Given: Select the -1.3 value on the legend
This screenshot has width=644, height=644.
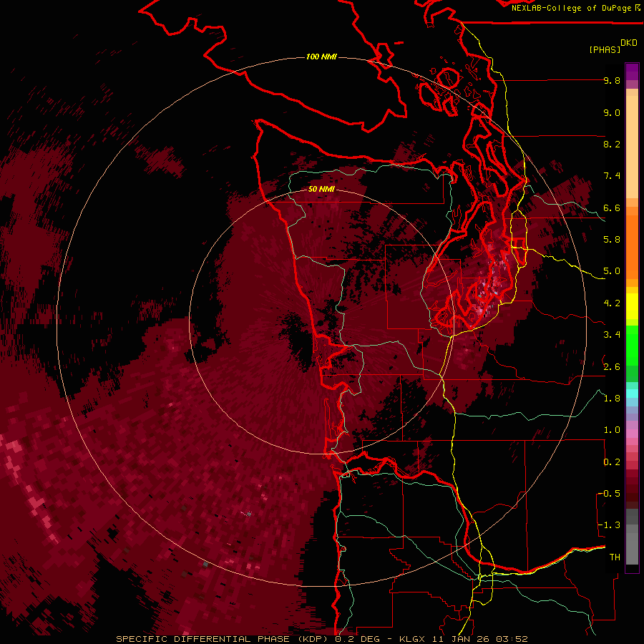Looking at the screenshot, I should click(x=609, y=525).
